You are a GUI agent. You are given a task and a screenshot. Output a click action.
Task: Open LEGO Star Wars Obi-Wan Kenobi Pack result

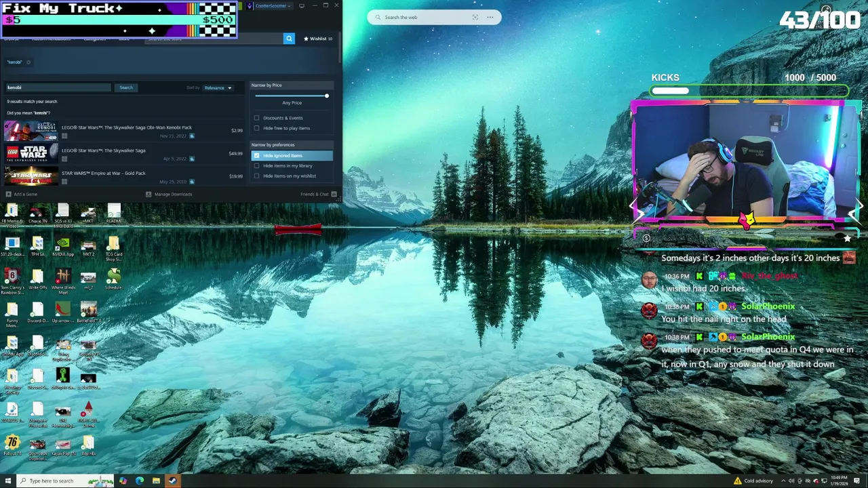click(x=123, y=131)
